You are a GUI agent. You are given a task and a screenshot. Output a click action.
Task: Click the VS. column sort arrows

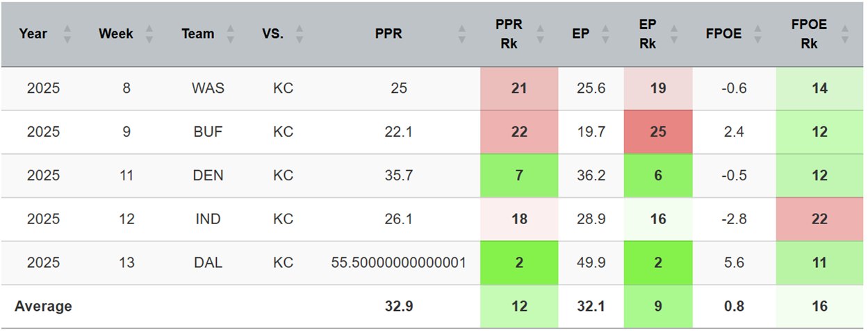pyautogui.click(x=300, y=33)
